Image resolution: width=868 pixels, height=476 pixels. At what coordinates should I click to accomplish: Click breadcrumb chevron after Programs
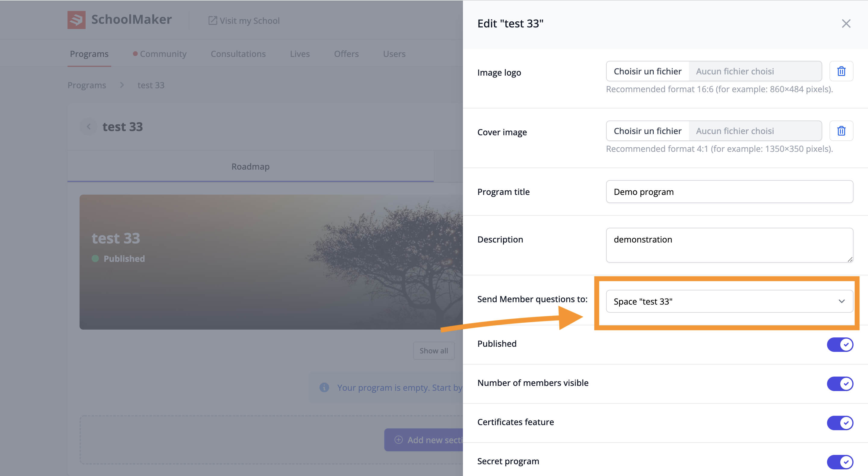(122, 85)
